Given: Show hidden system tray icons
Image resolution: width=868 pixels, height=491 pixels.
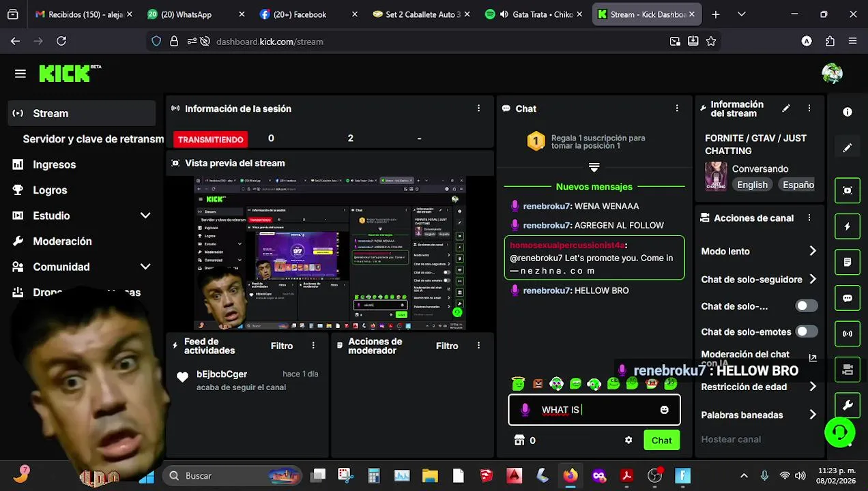Looking at the screenshot, I should click(744, 476).
